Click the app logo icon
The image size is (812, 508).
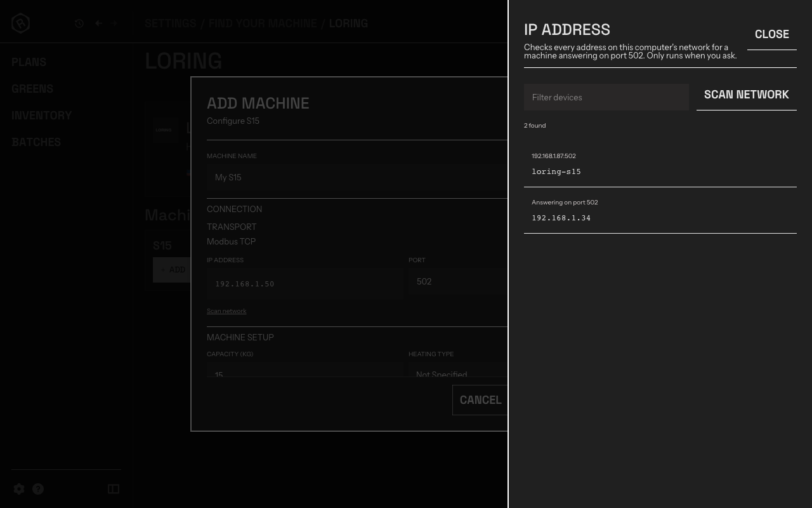tap(20, 23)
